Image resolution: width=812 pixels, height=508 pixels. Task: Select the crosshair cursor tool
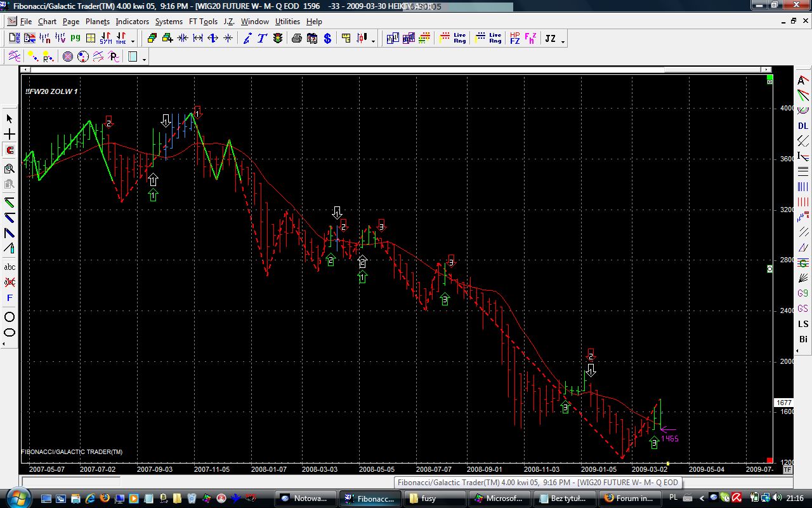click(x=10, y=135)
